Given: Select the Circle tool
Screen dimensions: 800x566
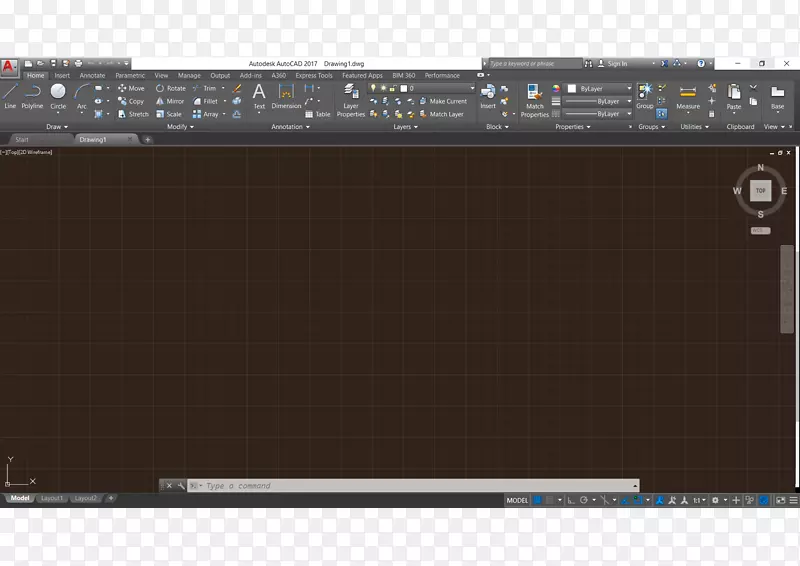Looking at the screenshot, I should tap(58, 96).
